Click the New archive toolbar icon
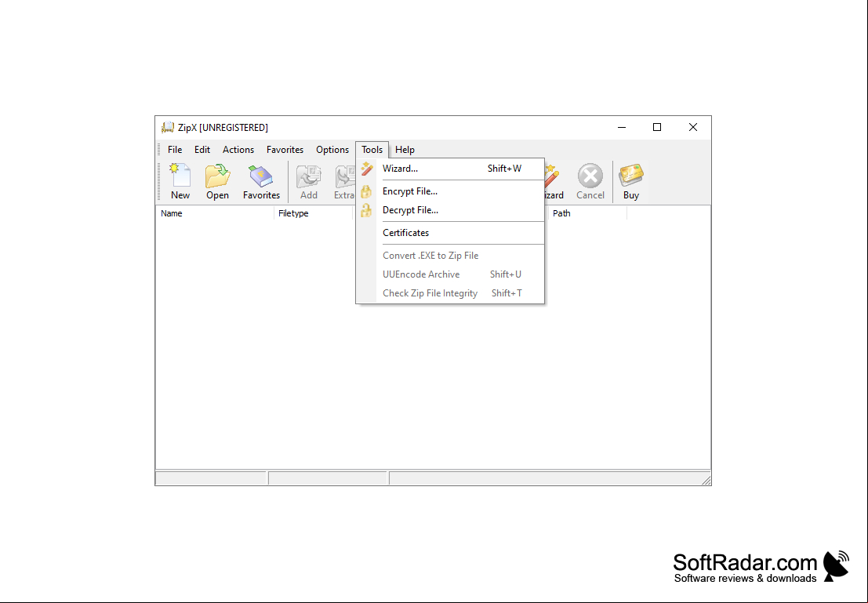This screenshot has height=603, width=868. click(180, 176)
